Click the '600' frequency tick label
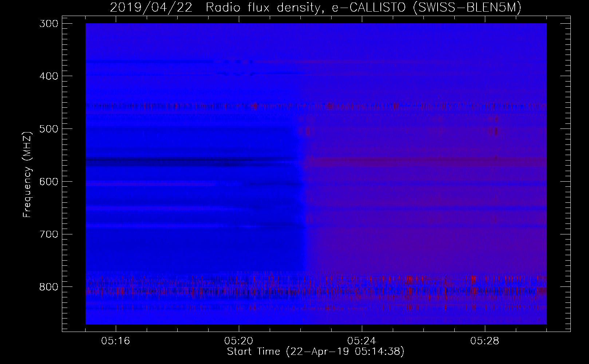The width and height of the screenshot is (589, 364). [48, 181]
